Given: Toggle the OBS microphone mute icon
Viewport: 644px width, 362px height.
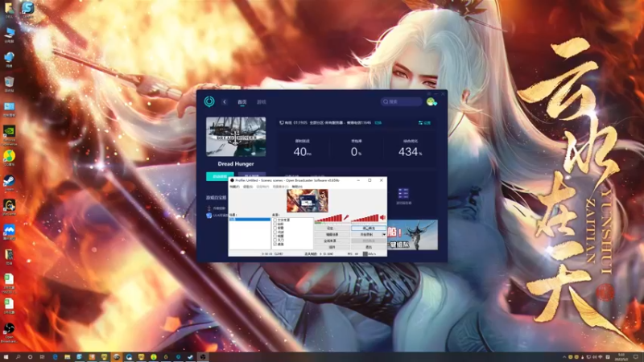Looking at the screenshot, I should click(346, 217).
